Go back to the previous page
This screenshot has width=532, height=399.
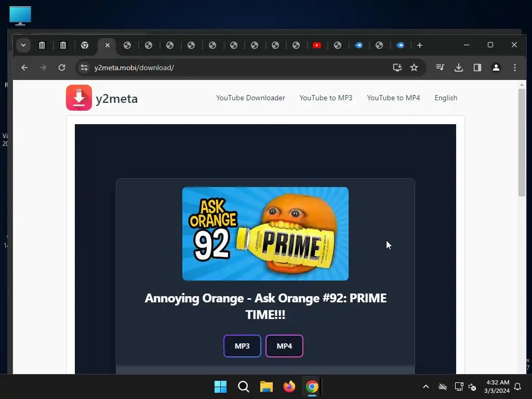click(x=24, y=68)
